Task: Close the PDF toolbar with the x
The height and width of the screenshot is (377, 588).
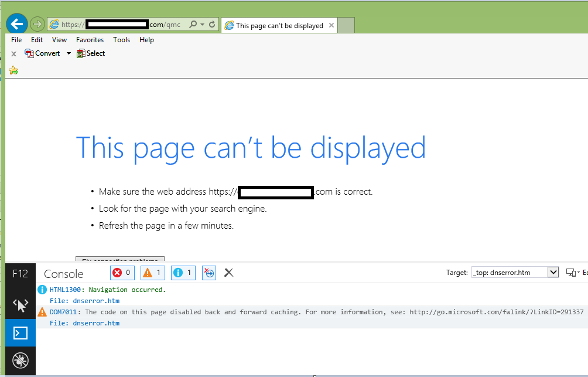Action: pyautogui.click(x=14, y=54)
